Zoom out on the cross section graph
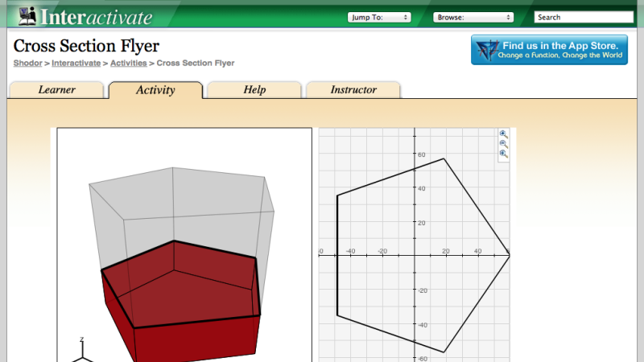This screenshot has width=644, height=362. click(504, 144)
